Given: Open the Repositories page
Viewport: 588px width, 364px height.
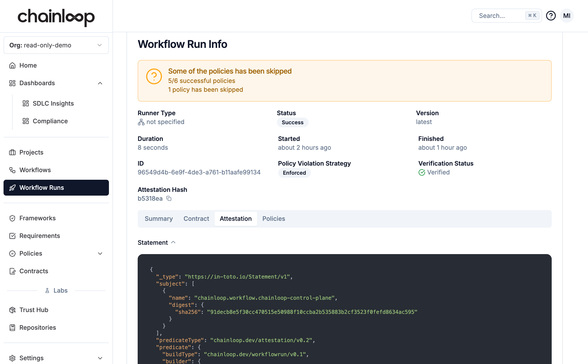Looking at the screenshot, I should pyautogui.click(x=56, y=327).
